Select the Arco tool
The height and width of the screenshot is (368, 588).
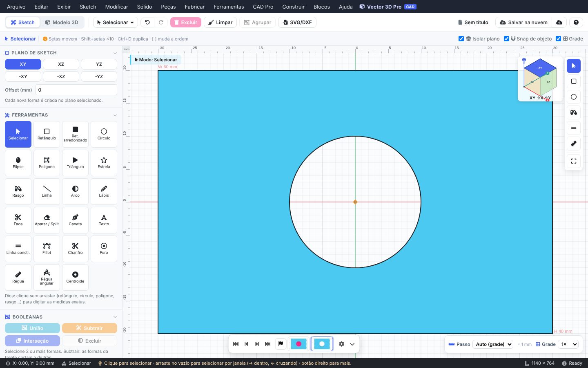(x=75, y=191)
